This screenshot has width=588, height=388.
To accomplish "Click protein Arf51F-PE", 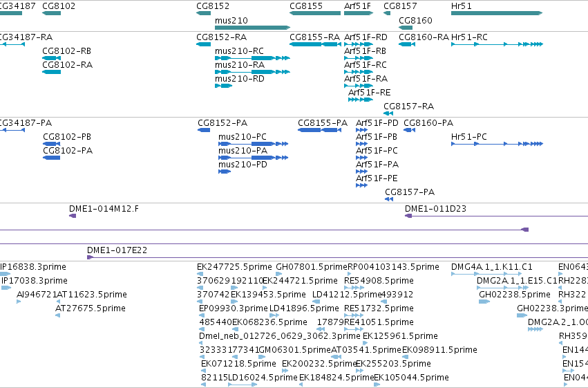I will 377,178.
